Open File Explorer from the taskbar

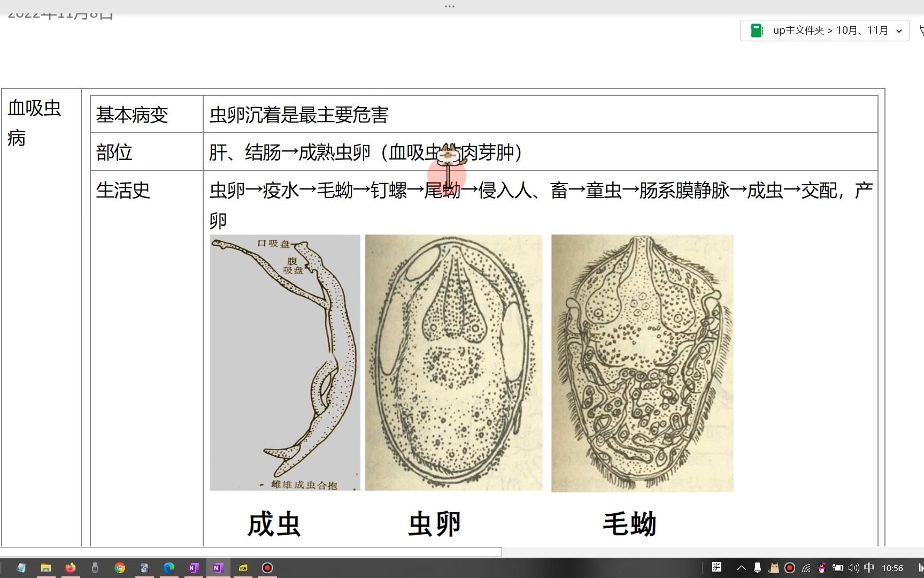46,568
